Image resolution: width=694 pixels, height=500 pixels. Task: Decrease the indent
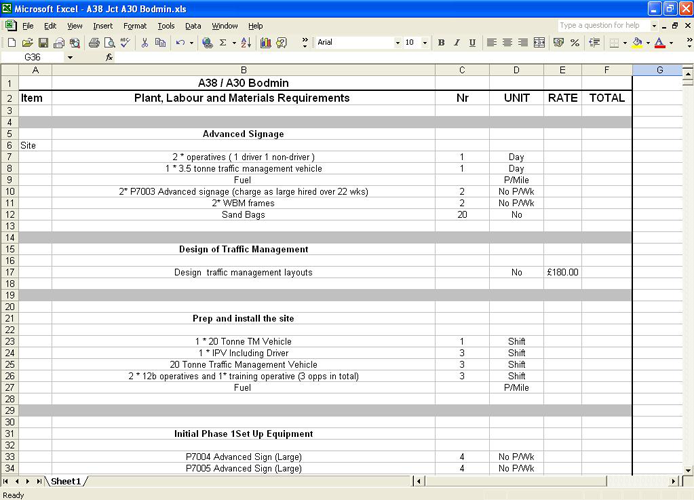pyautogui.click(x=594, y=42)
